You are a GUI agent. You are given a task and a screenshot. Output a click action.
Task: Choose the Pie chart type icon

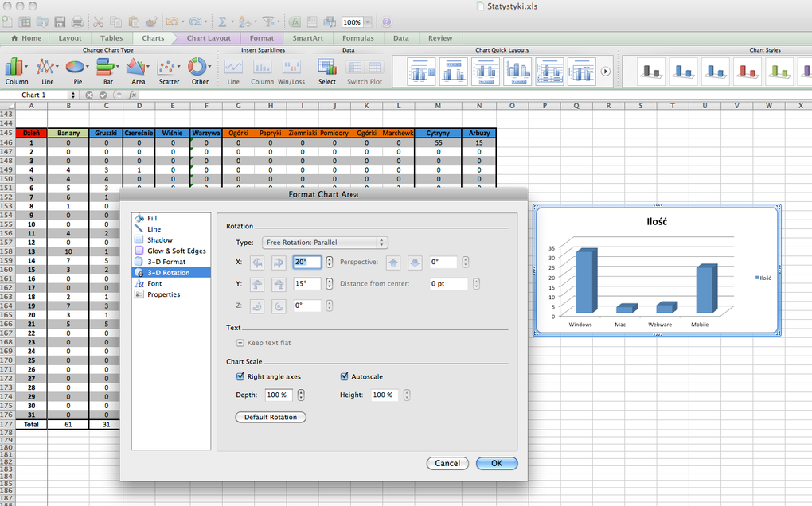click(76, 69)
